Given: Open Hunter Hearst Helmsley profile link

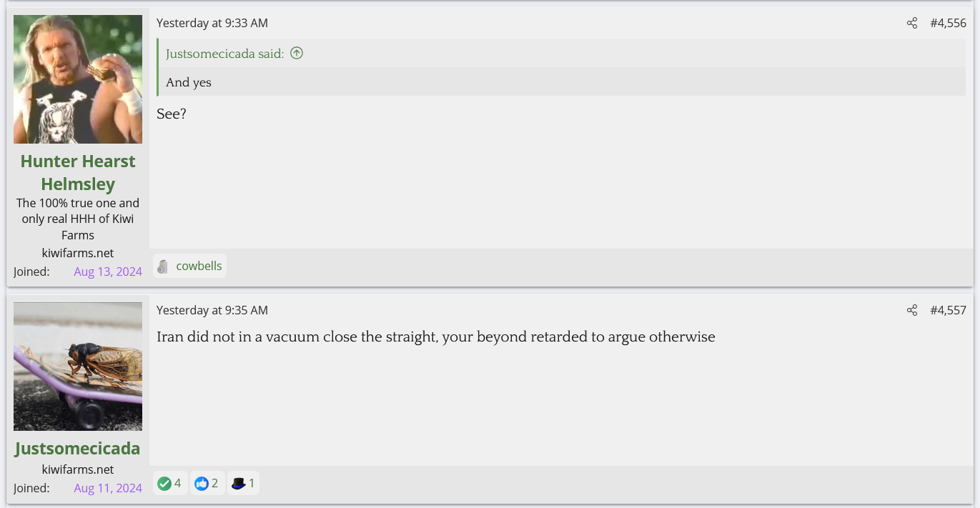Looking at the screenshot, I should click(x=78, y=172).
